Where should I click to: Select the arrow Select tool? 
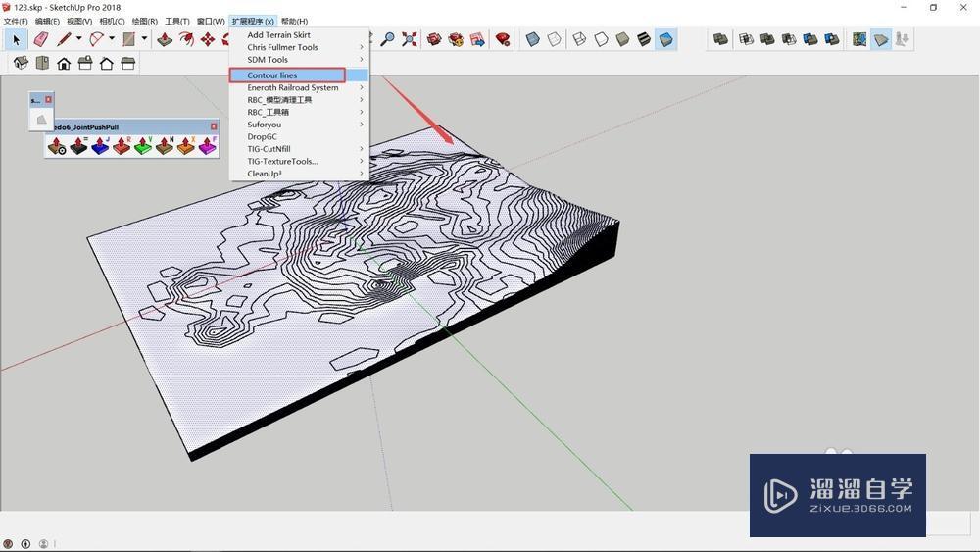[x=17, y=39]
